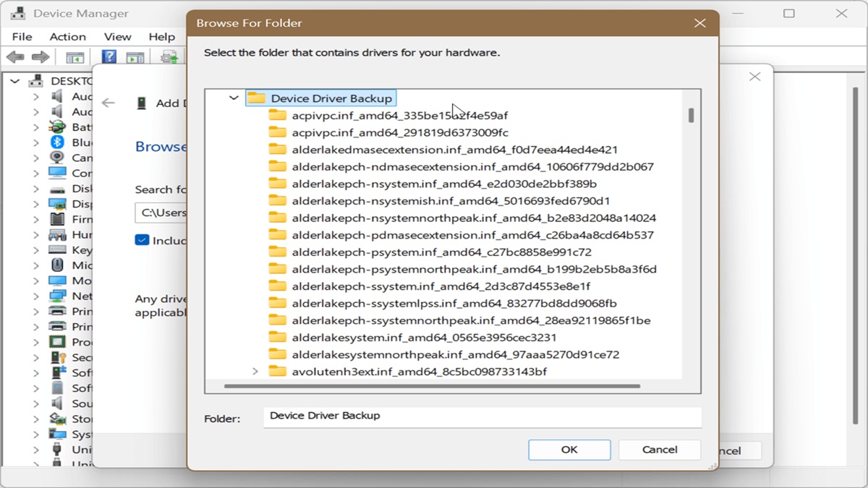Select the Monitors icon in Device Manager
Viewport: 868px width, 488px height.
pos(57,281)
